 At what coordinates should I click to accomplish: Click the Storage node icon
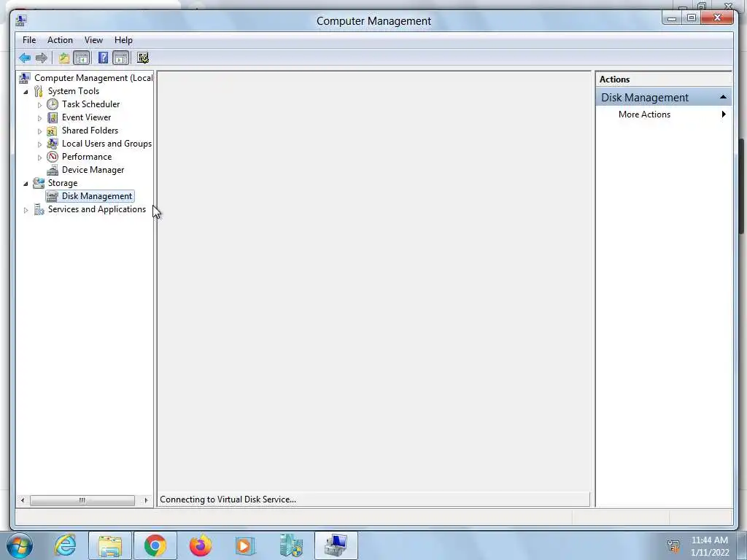click(39, 183)
